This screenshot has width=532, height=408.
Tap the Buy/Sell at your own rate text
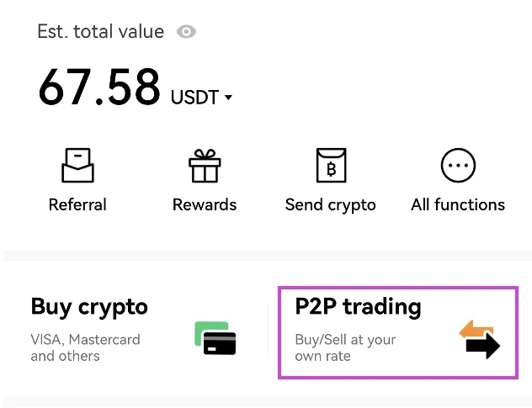pos(345,348)
